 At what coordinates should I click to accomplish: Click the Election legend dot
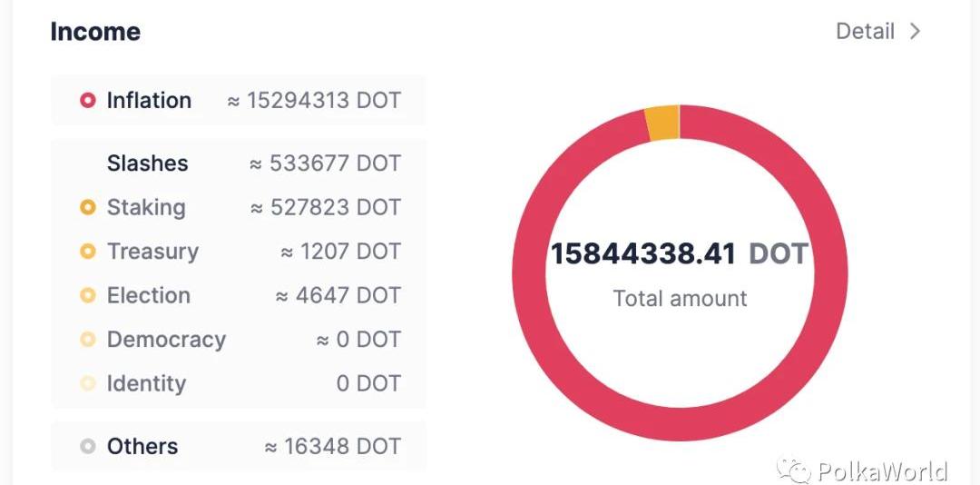click(88, 295)
